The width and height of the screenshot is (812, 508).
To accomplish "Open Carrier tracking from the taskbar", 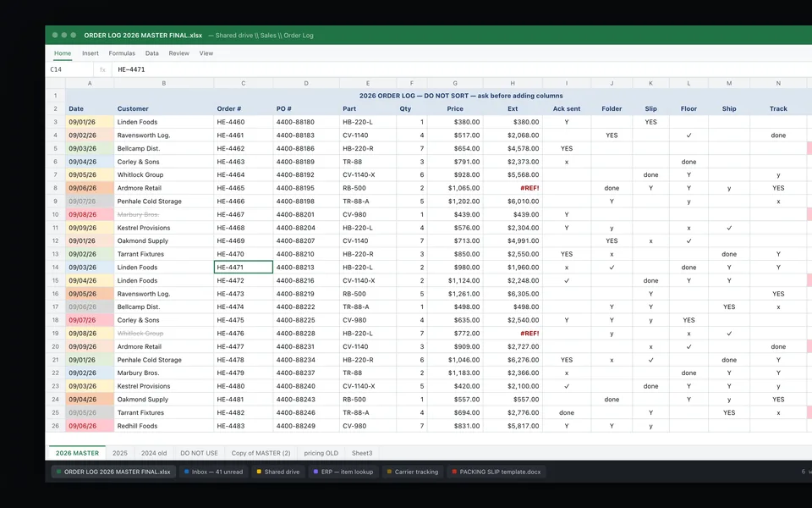I will (413, 472).
